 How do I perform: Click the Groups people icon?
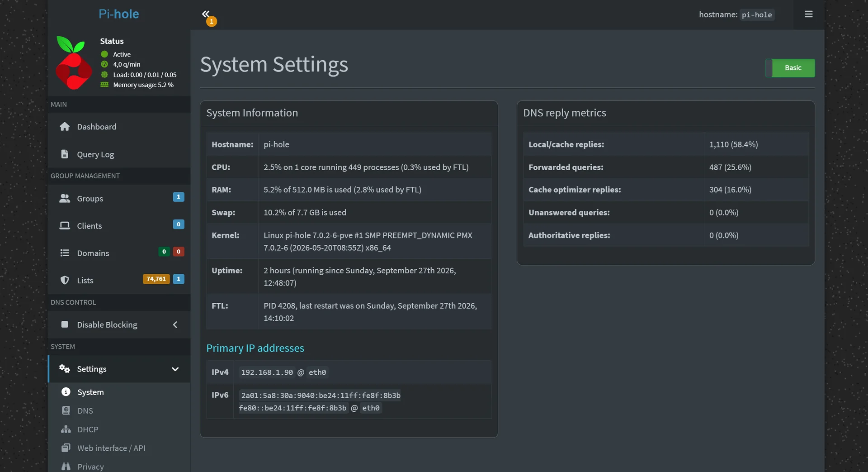coord(65,199)
